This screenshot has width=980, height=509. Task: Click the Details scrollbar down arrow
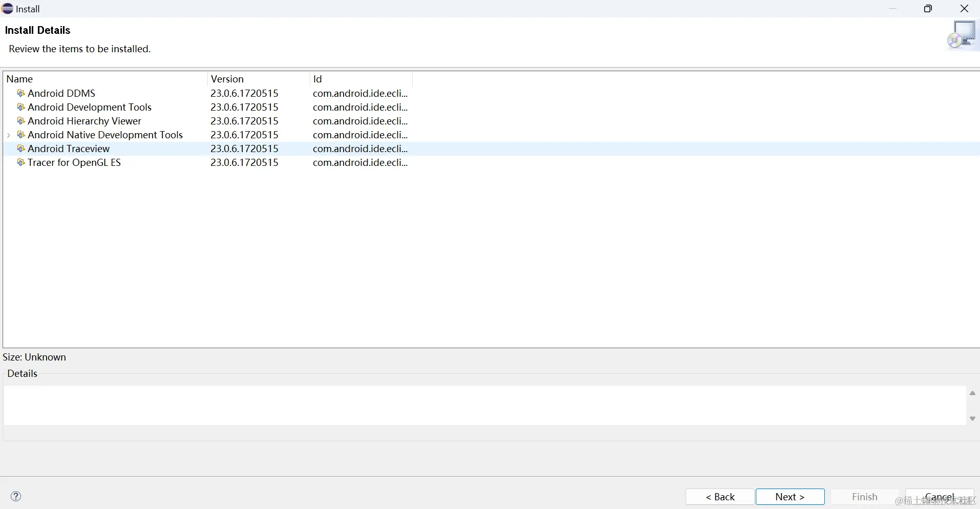point(972,418)
